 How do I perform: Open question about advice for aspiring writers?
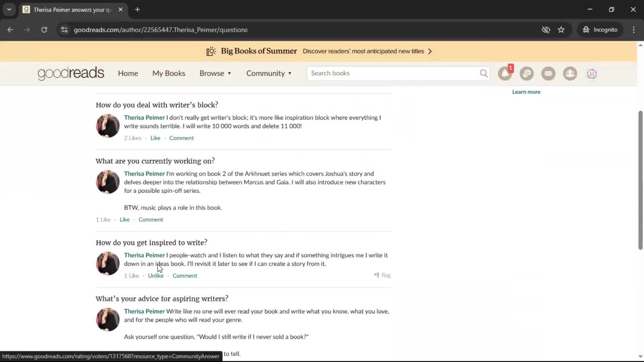coord(162,298)
